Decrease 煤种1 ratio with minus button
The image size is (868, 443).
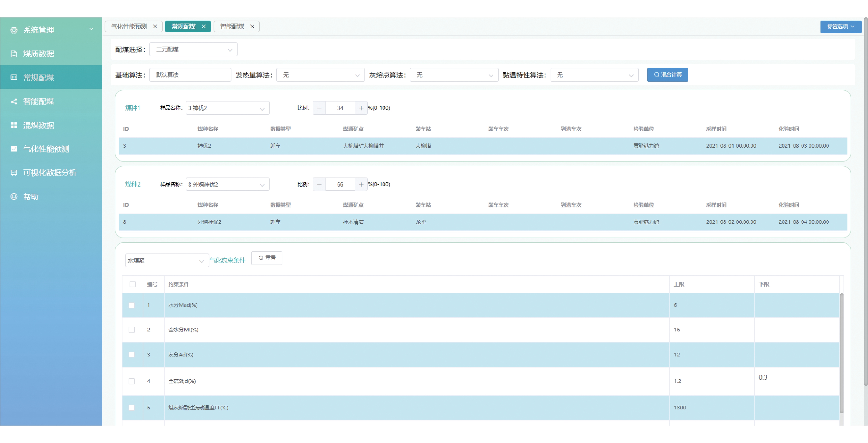(319, 108)
